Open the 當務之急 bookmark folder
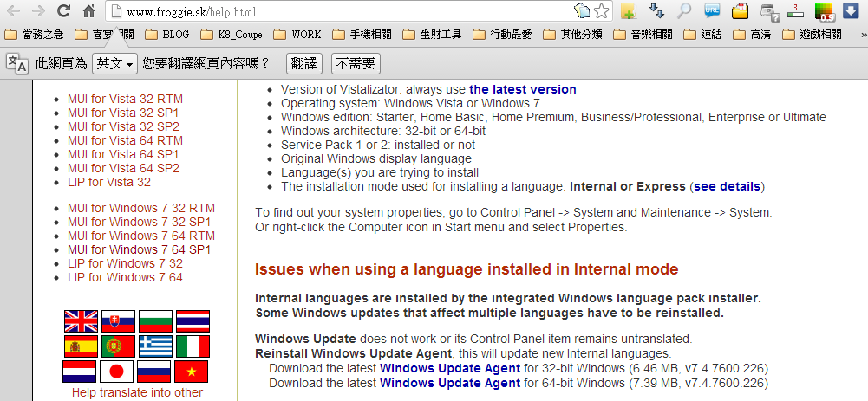This screenshot has height=401, width=868. pyautogui.click(x=34, y=35)
